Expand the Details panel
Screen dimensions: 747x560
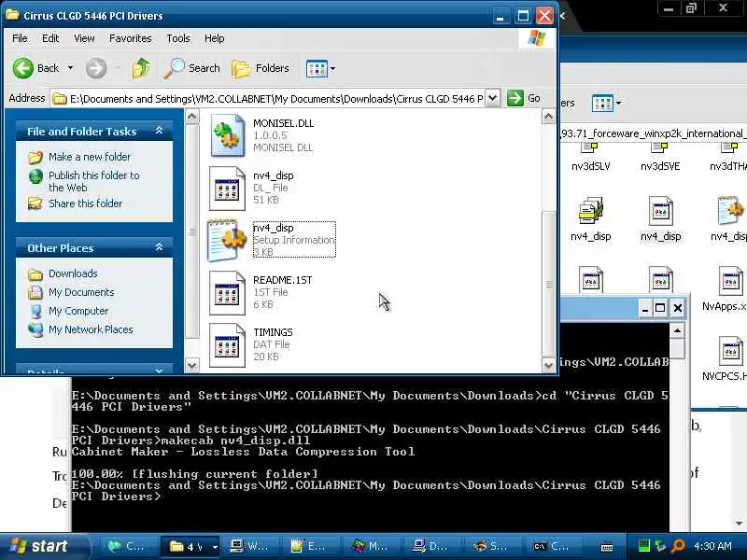[x=159, y=371]
